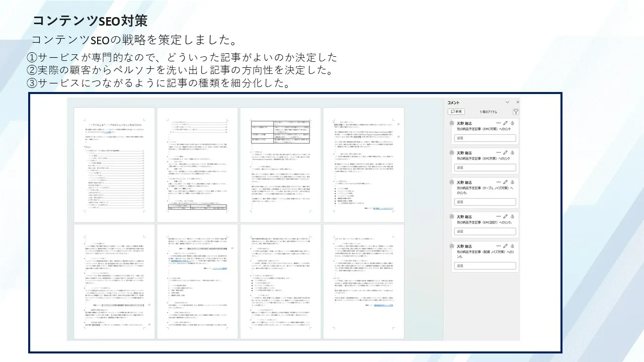This screenshot has height=362, width=644.
Task: Click author avatar on ケーブル ノイズ対策 comment
Action: pyautogui.click(x=452, y=182)
